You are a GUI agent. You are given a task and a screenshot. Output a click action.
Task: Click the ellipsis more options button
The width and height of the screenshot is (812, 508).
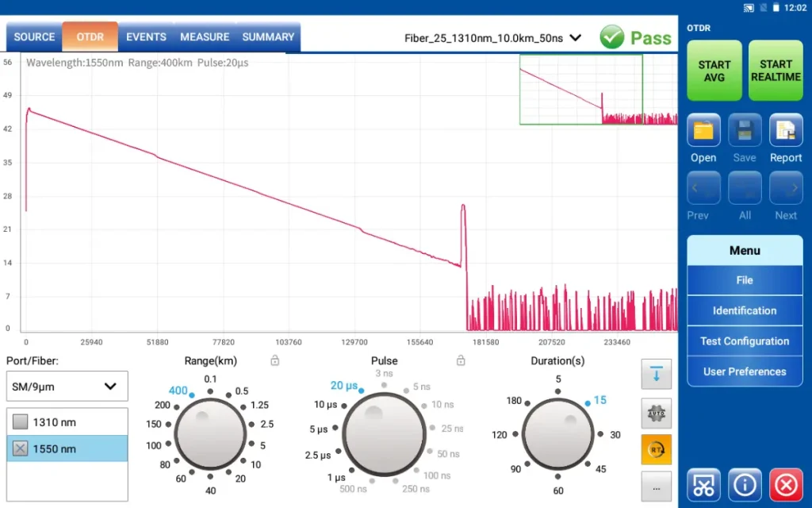[x=656, y=487]
